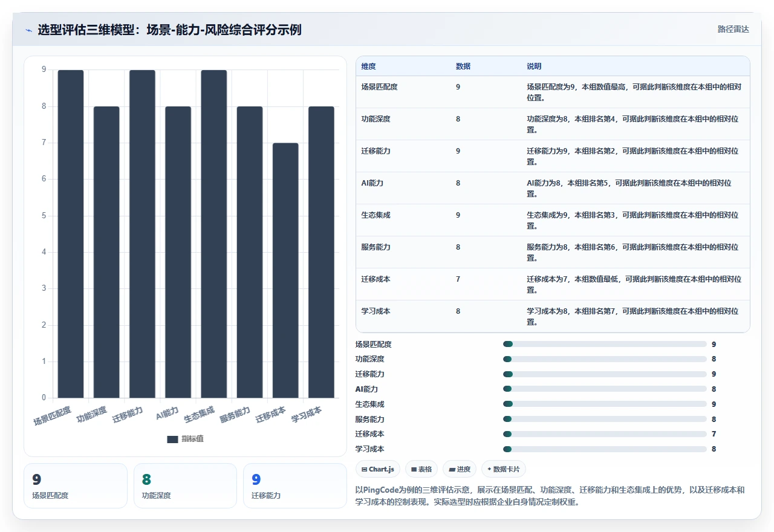This screenshot has width=774, height=532.
Task: Click the 功能深度 bar in chart
Action: (x=106, y=252)
